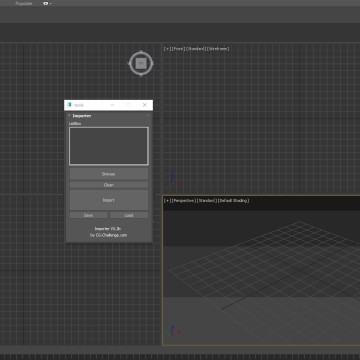The image size is (360, 360).
Task: Open Front viewport [+] general menu
Action: (167, 49)
